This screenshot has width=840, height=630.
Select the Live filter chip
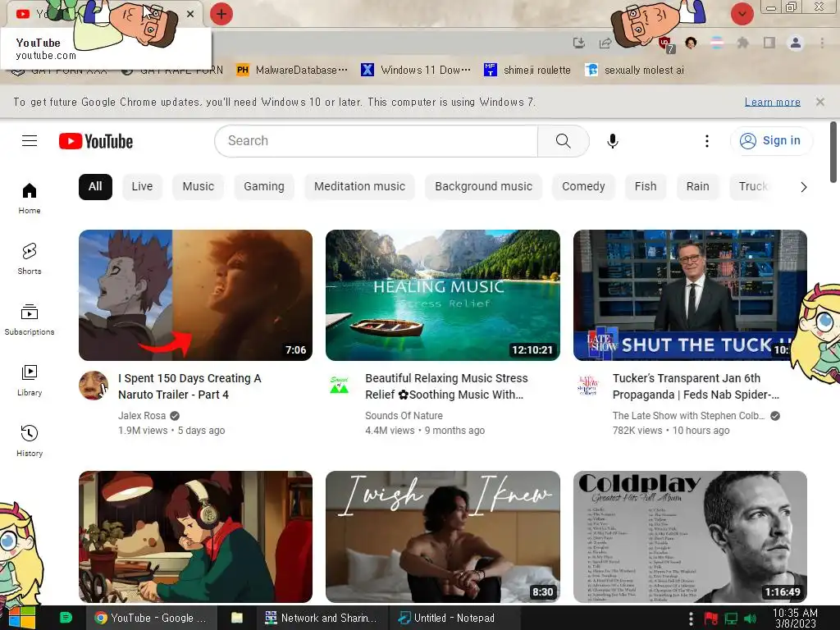[x=142, y=186]
